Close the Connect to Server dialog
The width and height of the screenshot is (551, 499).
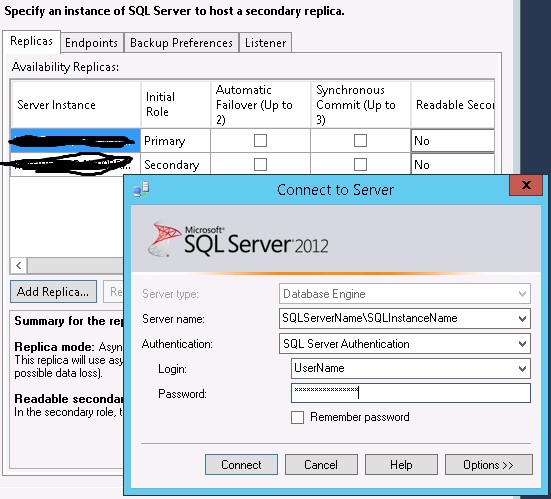(526, 185)
